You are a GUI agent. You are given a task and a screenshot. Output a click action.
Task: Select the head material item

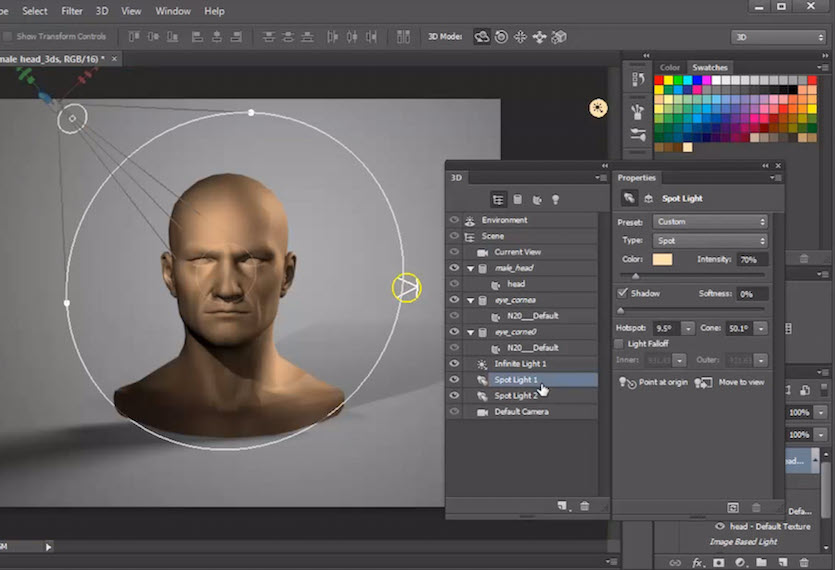[515, 283]
